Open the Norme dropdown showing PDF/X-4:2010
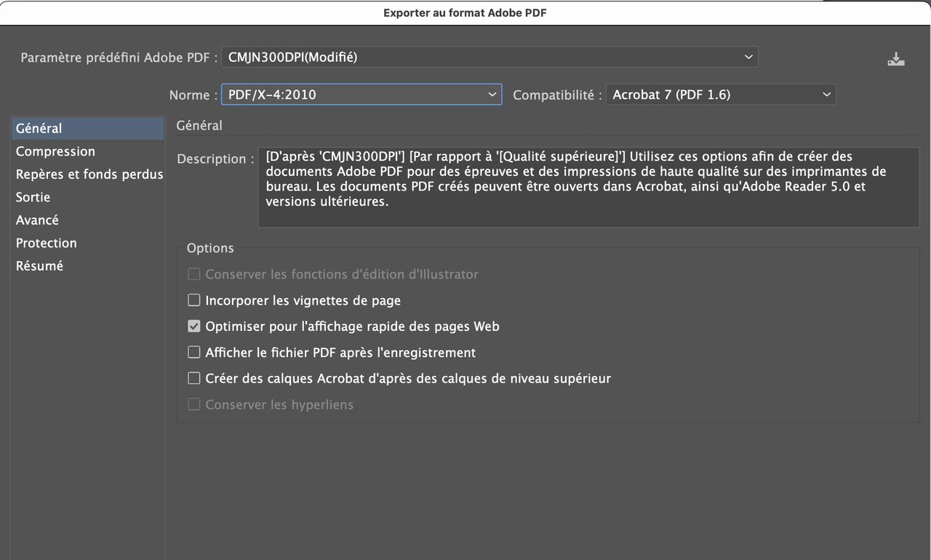 point(361,95)
